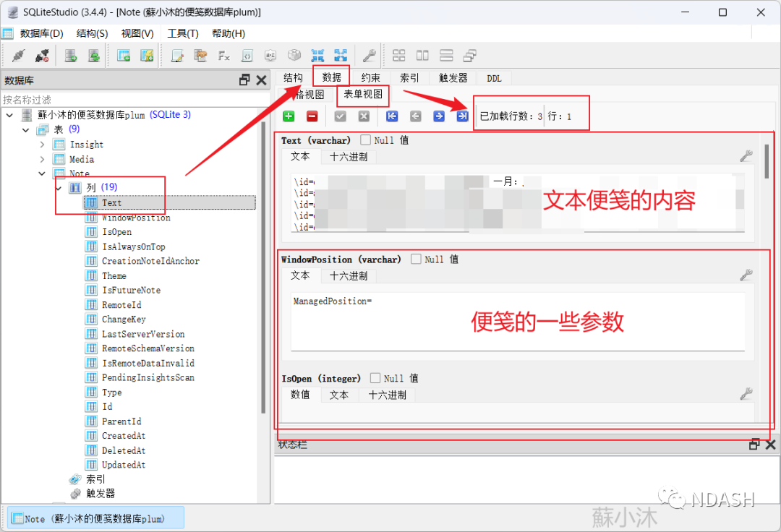Cascade windows toolbar icon
This screenshot has height=532, width=781.
click(470, 55)
